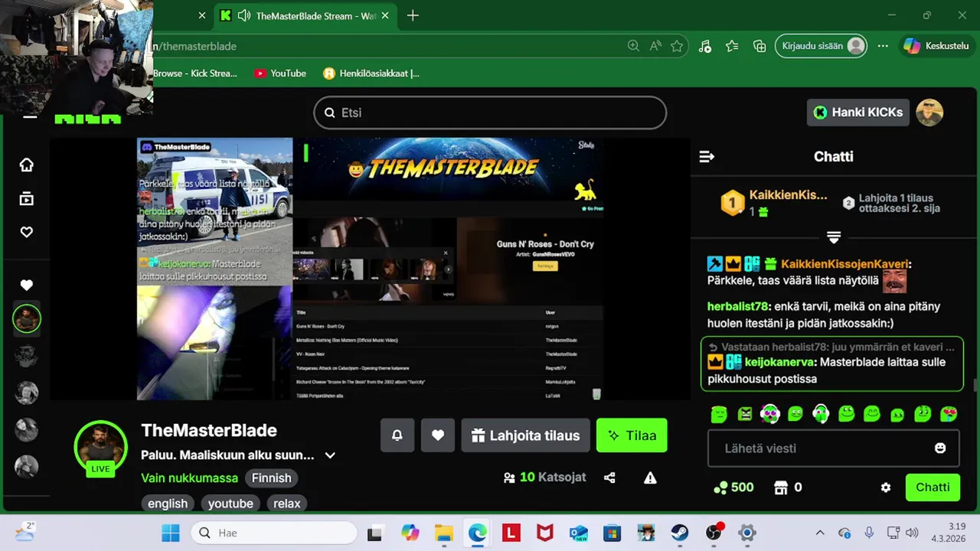Select the Finnish language tag
Image resolution: width=980 pixels, height=551 pixels.
(x=272, y=478)
